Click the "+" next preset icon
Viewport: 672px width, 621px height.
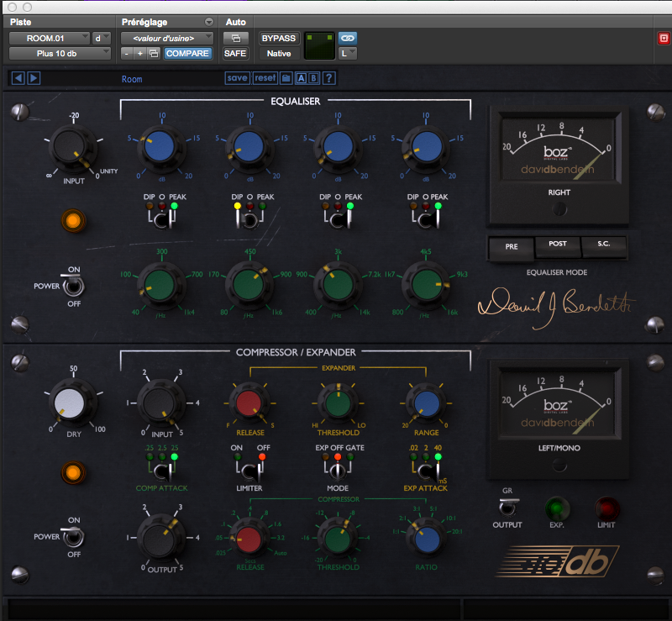click(140, 52)
